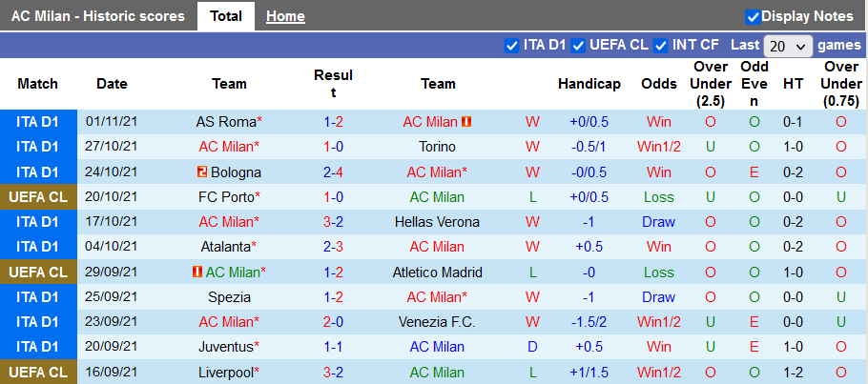Image resolution: width=868 pixels, height=384 pixels.
Task: Toggle the Display Notes checkbox
Action: [x=753, y=16]
